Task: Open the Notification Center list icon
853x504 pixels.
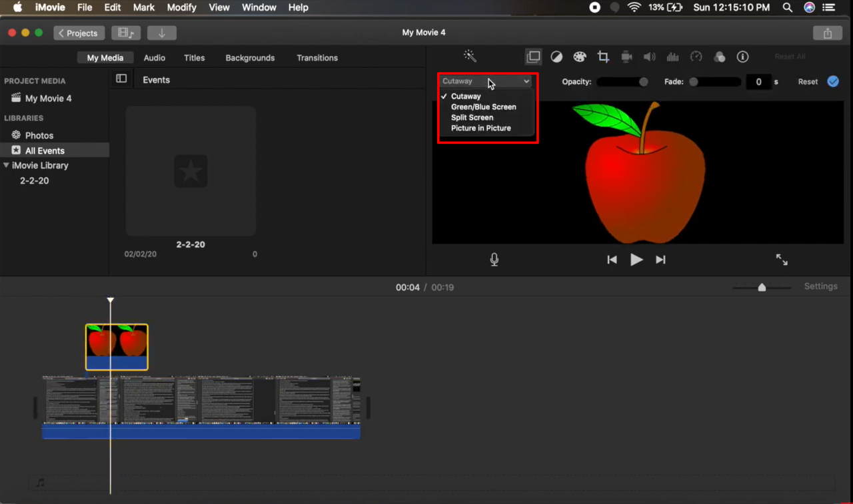Action: pos(829,7)
